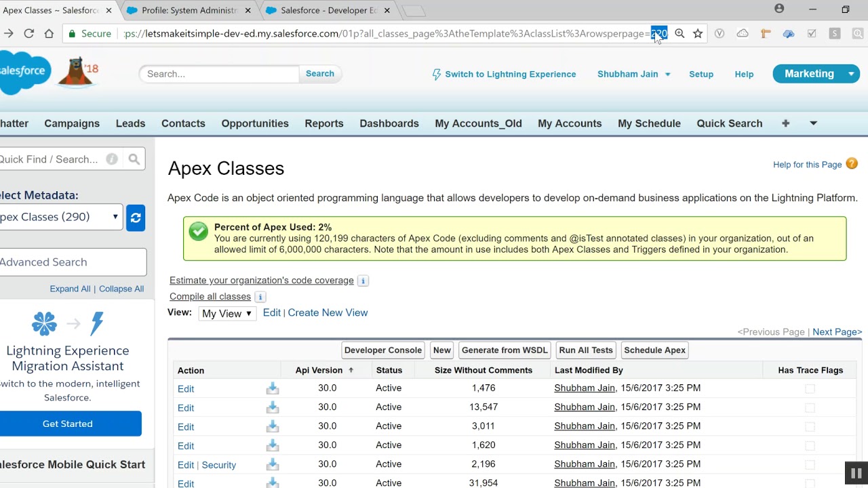The image size is (868, 488).
Task: Expand the Marketing app dropdown
Action: 851,74
